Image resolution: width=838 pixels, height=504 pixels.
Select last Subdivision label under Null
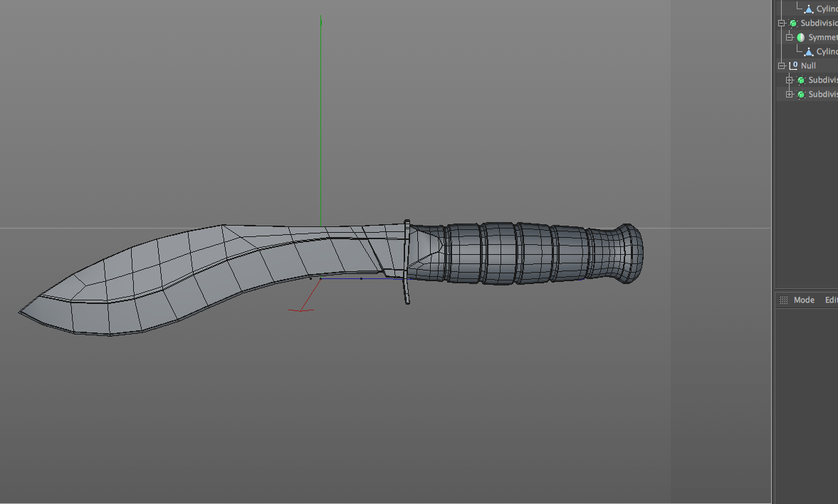point(823,95)
